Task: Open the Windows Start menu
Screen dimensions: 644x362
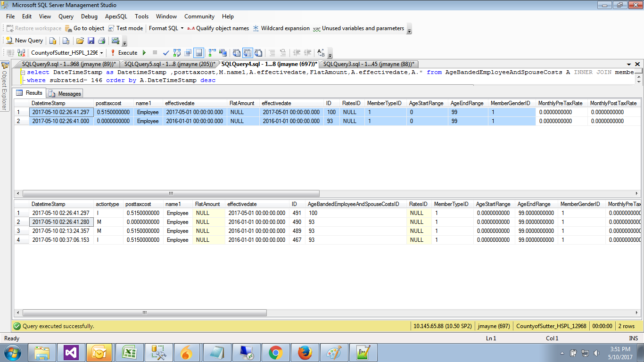Action: pyautogui.click(x=12, y=353)
